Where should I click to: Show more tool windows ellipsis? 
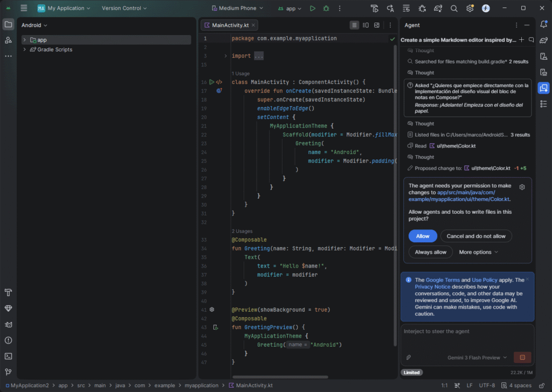point(8,56)
